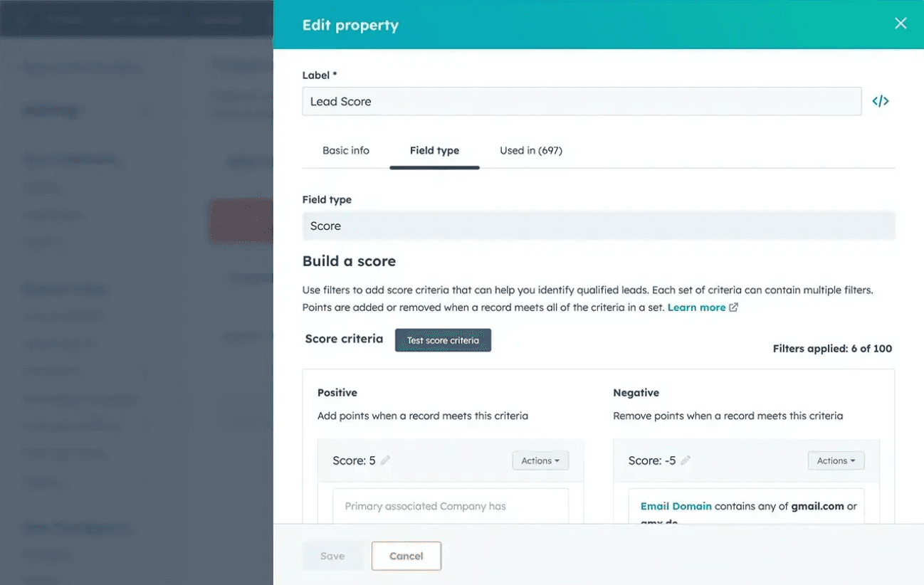Viewport: 924px width, 585px height.
Task: Open the Actions menu in the Negative section
Action: [835, 460]
